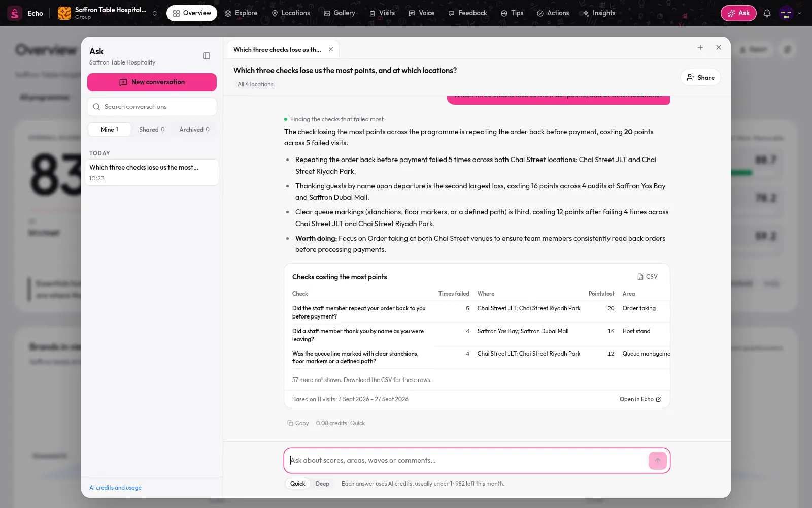Click the 'Finding the checks that failed most' step
Screen dimensions: 812x508
point(334,119)
